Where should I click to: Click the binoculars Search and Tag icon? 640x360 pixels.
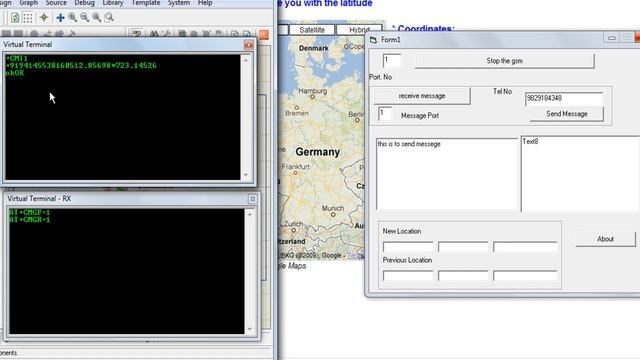[154, 34]
